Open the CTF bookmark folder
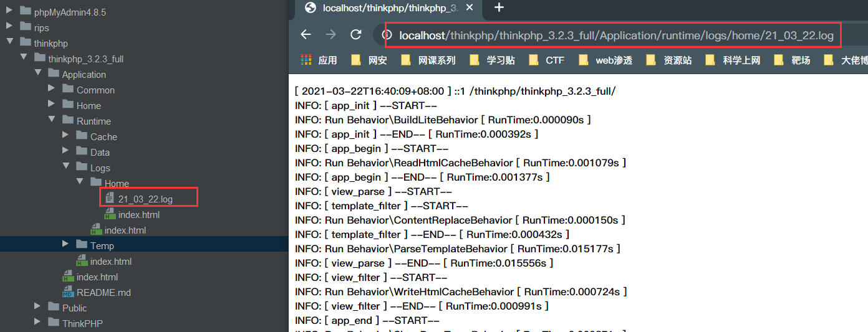 coord(546,60)
